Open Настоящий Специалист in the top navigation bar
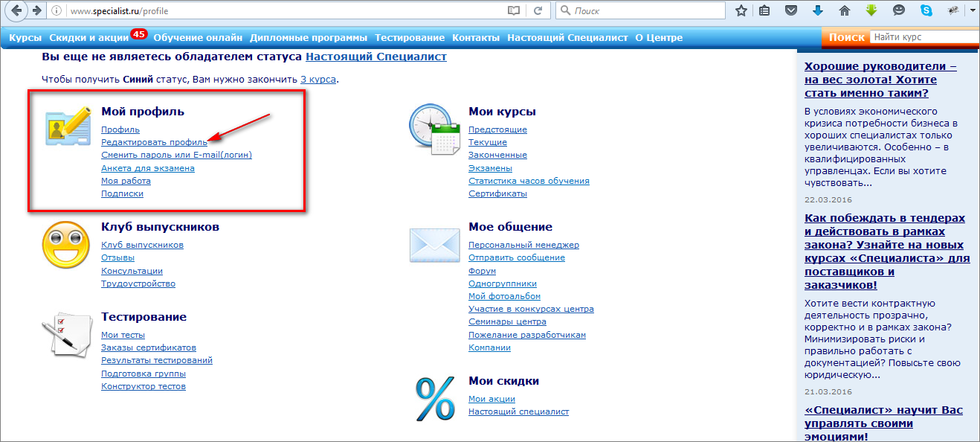This screenshot has height=442, width=980. (568, 37)
